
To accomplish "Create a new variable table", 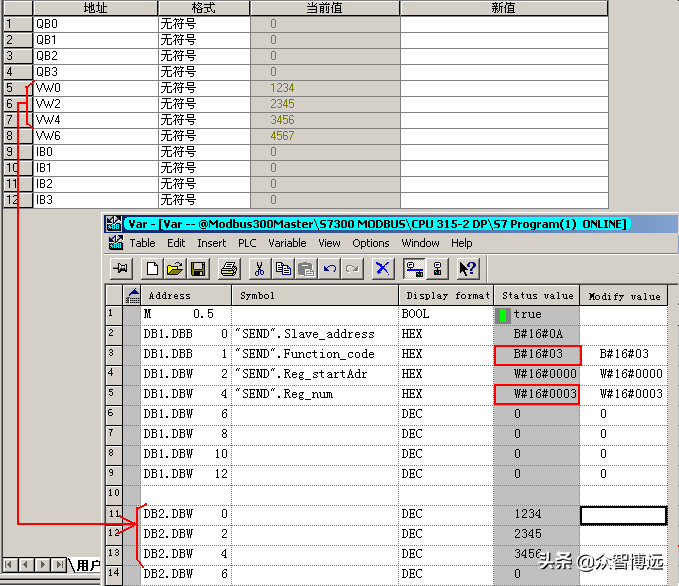I will tap(152, 268).
